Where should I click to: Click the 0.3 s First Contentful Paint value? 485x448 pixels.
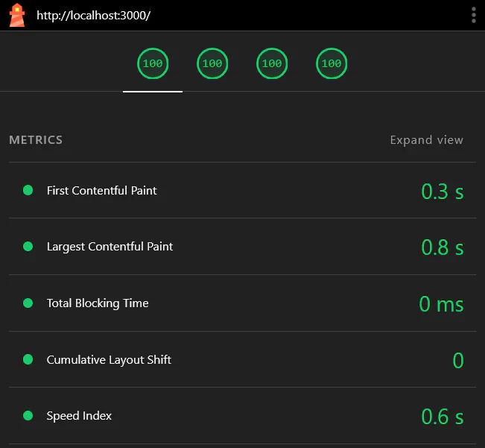443,192
